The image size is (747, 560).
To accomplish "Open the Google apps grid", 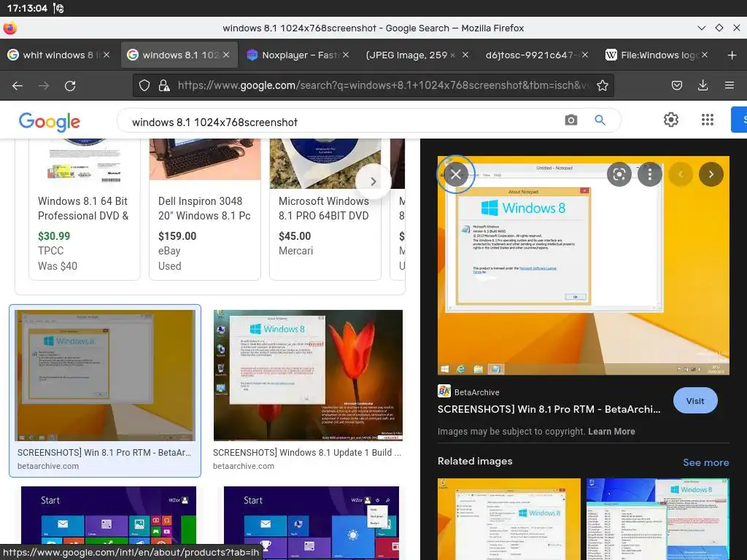I will point(708,120).
